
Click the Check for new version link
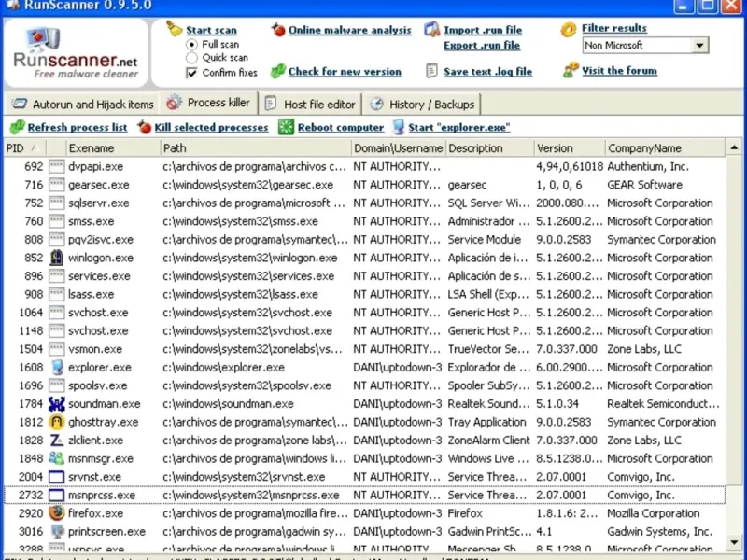pyautogui.click(x=345, y=72)
